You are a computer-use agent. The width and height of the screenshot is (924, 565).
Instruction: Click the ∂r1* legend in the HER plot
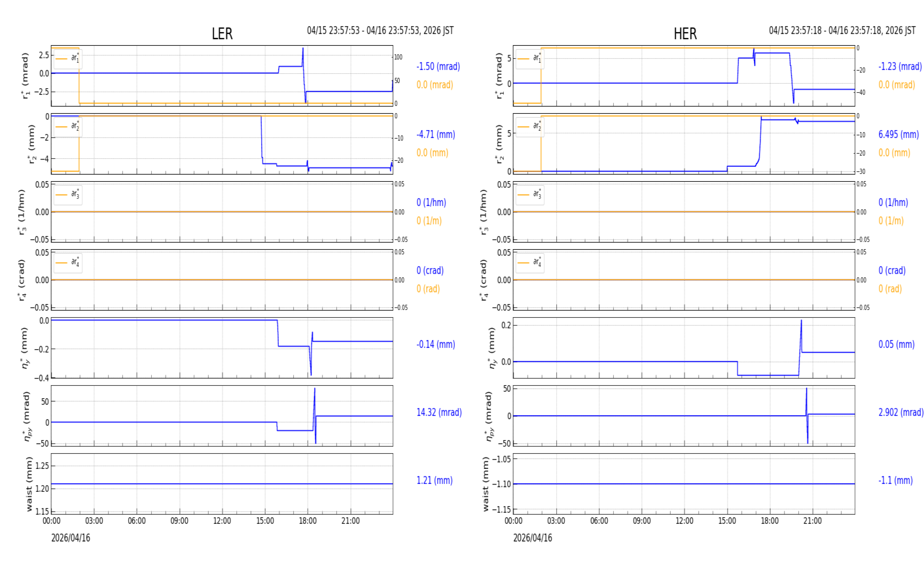coord(530,58)
